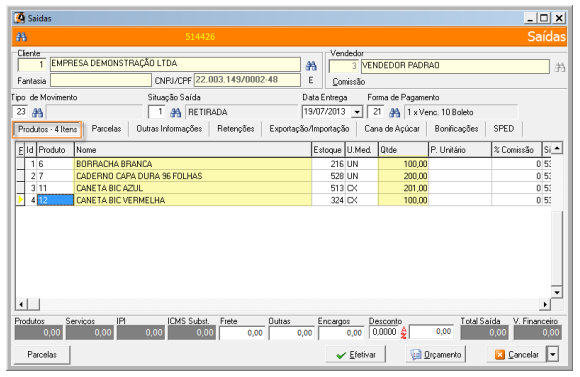Click the Desconto amount field
Image resolution: width=580 pixels, height=377 pixels.
pyautogui.click(x=431, y=332)
